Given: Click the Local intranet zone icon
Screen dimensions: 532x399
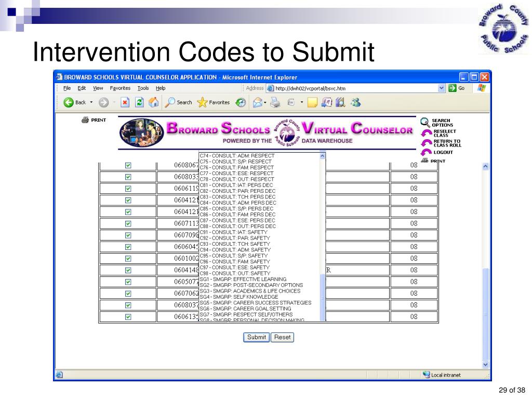Looking at the screenshot, I should point(427,375).
